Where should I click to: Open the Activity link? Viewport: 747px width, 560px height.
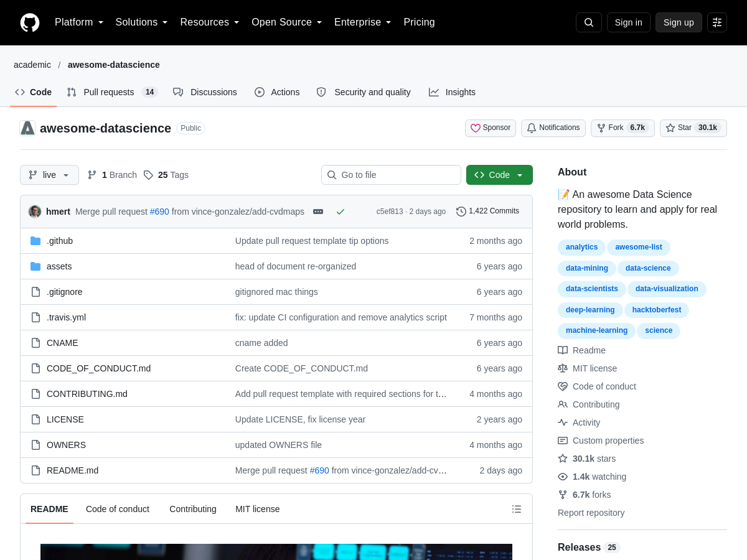(579, 422)
